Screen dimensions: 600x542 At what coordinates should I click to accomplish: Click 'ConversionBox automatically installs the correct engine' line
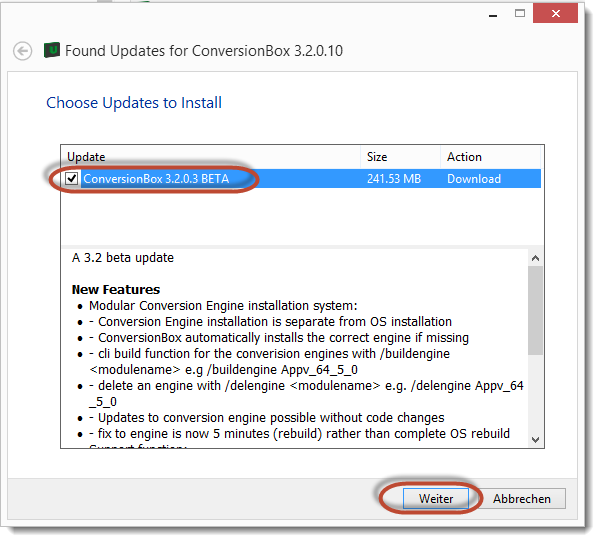279,338
